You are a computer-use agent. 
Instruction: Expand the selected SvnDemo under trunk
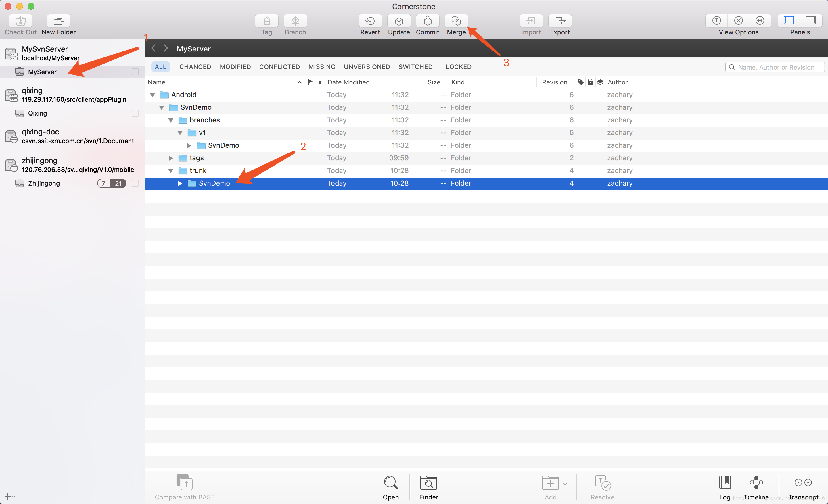pos(180,183)
